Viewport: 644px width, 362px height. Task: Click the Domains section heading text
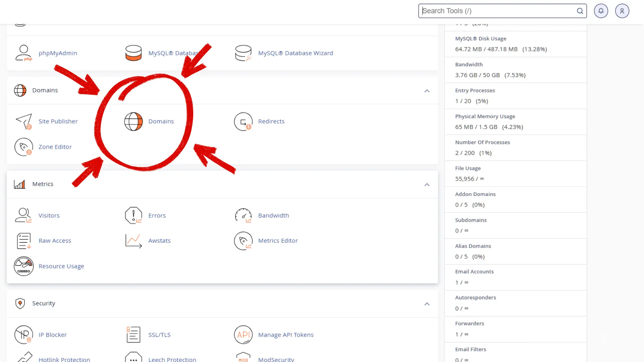pos(45,90)
